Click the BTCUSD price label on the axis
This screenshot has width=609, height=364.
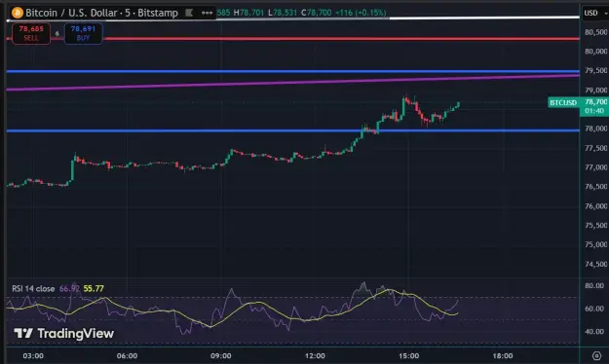[x=563, y=102]
